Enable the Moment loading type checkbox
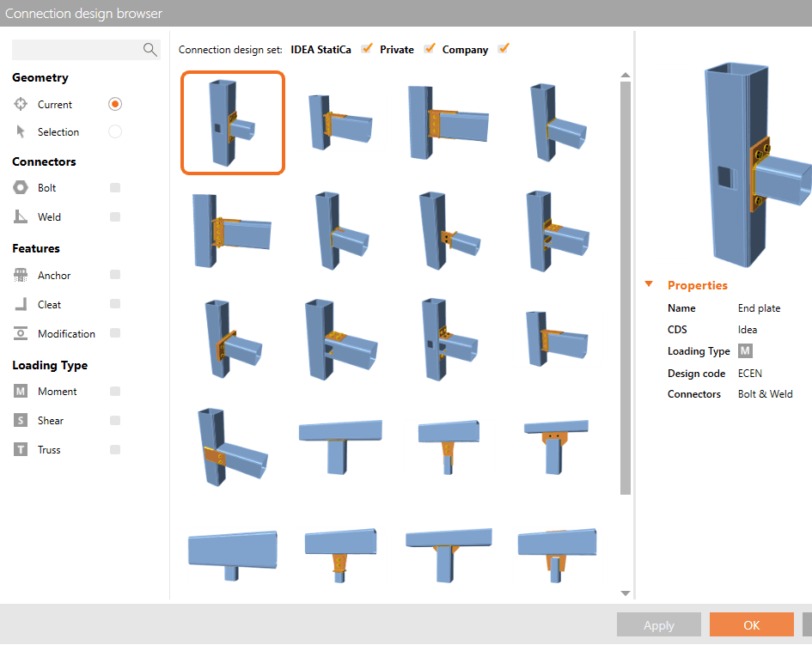 115,392
